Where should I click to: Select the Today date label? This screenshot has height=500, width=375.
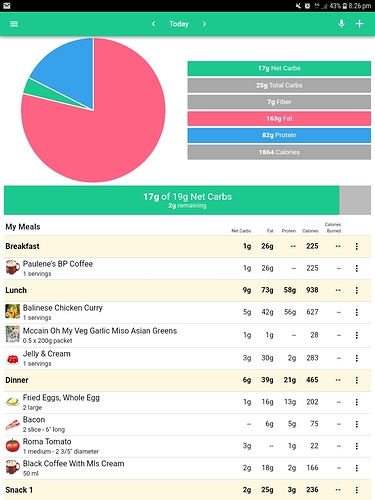(x=179, y=24)
